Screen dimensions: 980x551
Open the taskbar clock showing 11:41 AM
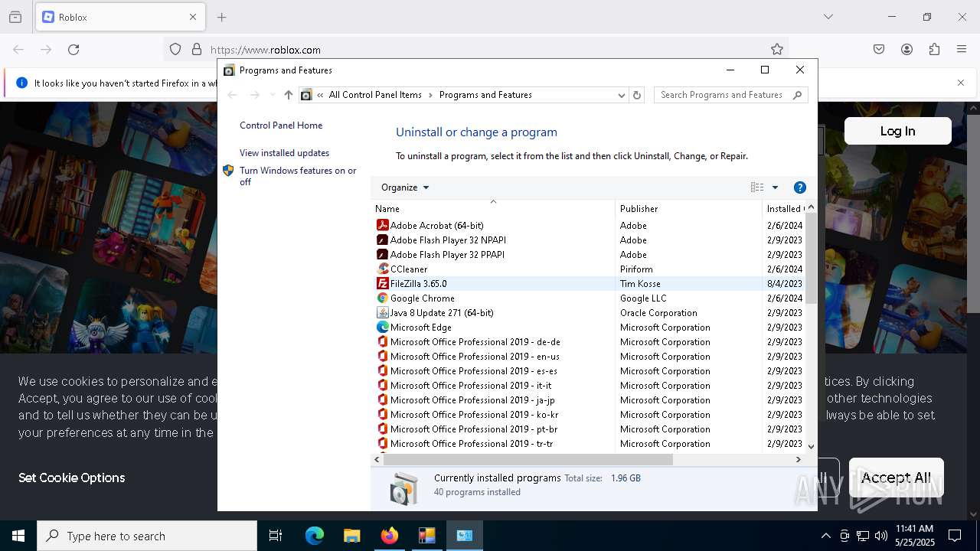click(914, 536)
